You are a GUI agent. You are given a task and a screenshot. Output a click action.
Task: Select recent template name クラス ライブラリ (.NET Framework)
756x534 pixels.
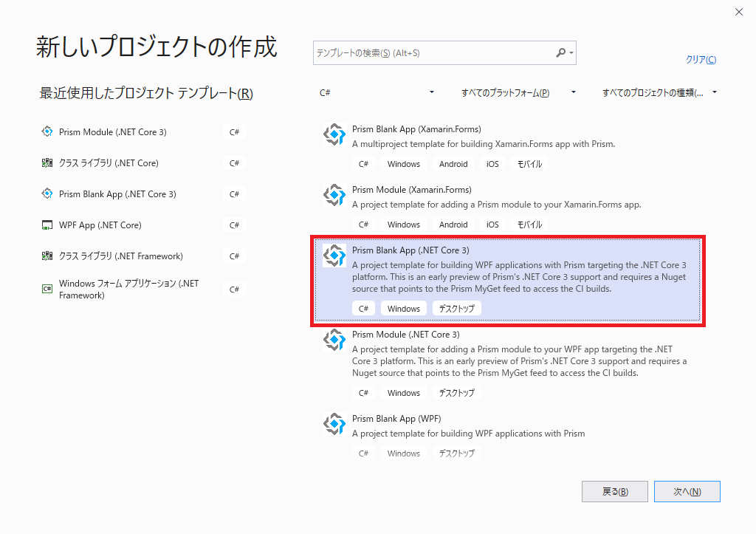click(121, 256)
